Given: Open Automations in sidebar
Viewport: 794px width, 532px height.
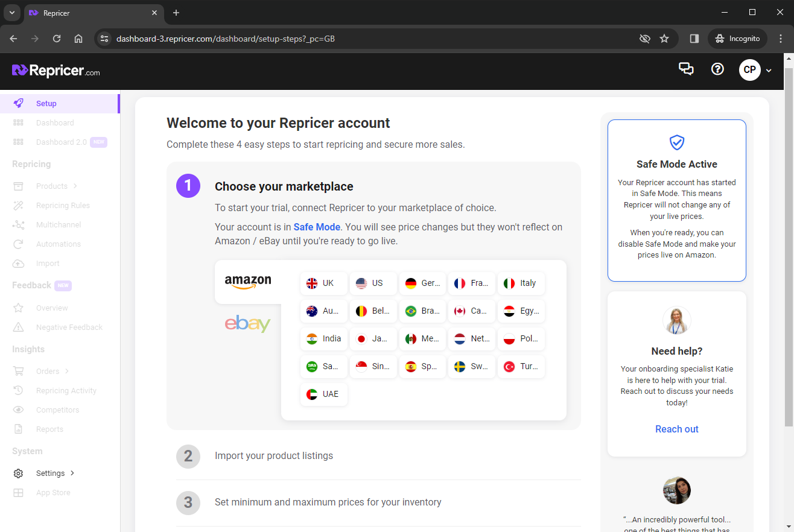Looking at the screenshot, I should tap(58, 244).
